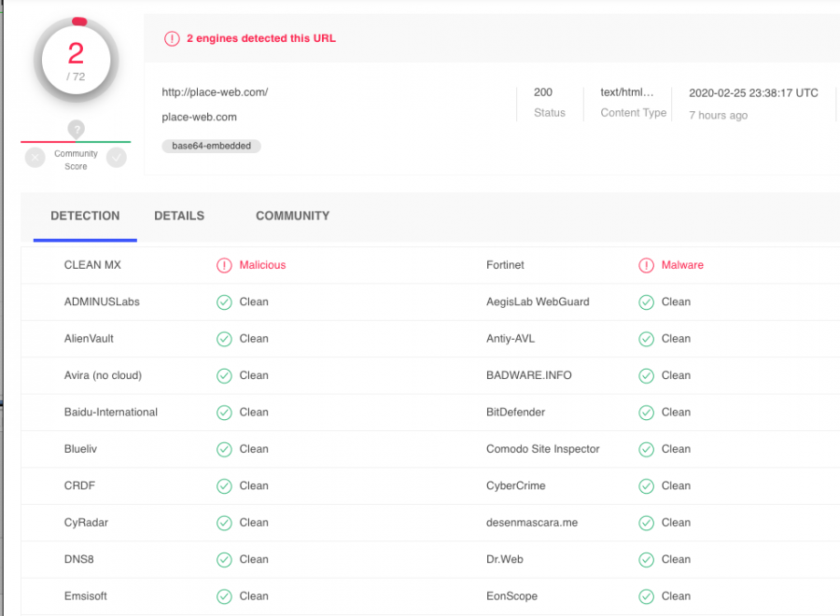Viewport: 840px width, 616px height.
Task: Click the DNS8 engine name
Action: click(x=78, y=559)
